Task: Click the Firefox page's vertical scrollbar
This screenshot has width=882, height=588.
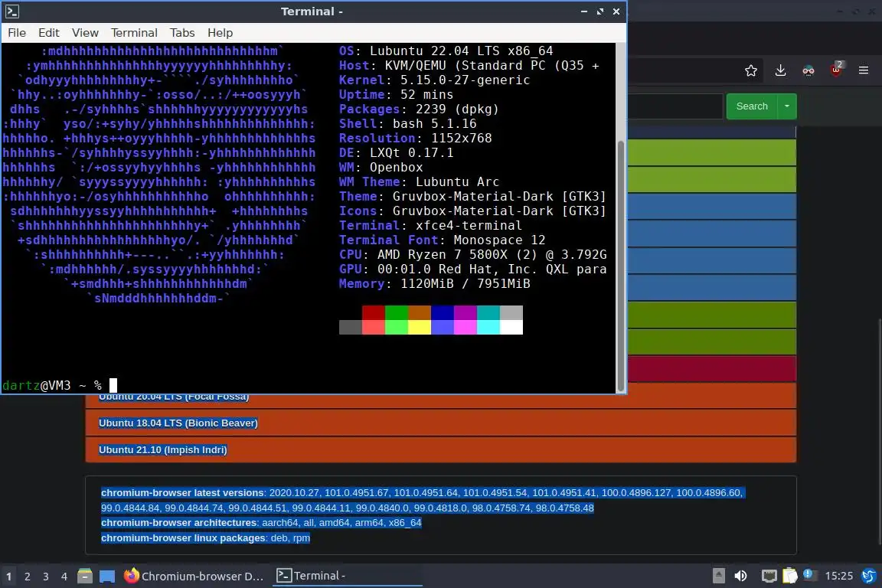Action: click(x=879, y=432)
